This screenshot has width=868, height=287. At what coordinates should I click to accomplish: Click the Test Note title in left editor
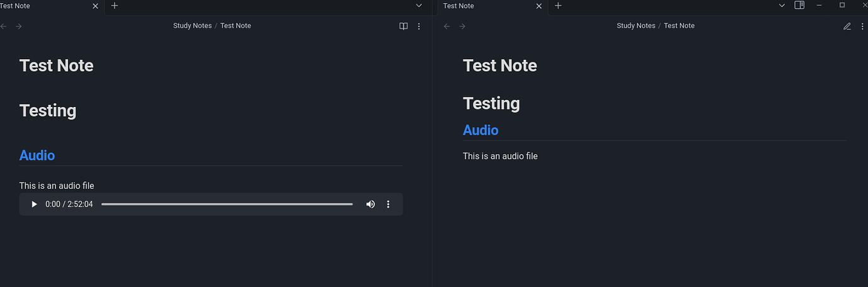(57, 65)
